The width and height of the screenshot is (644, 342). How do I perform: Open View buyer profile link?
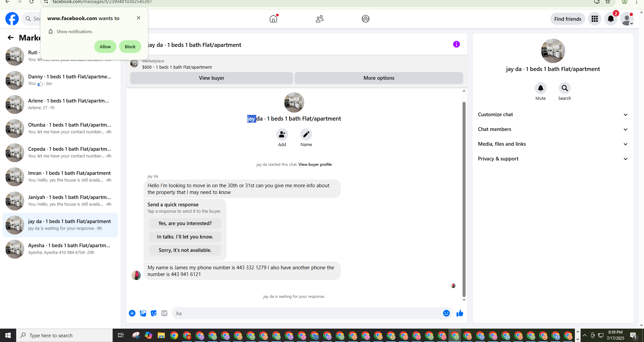click(315, 164)
